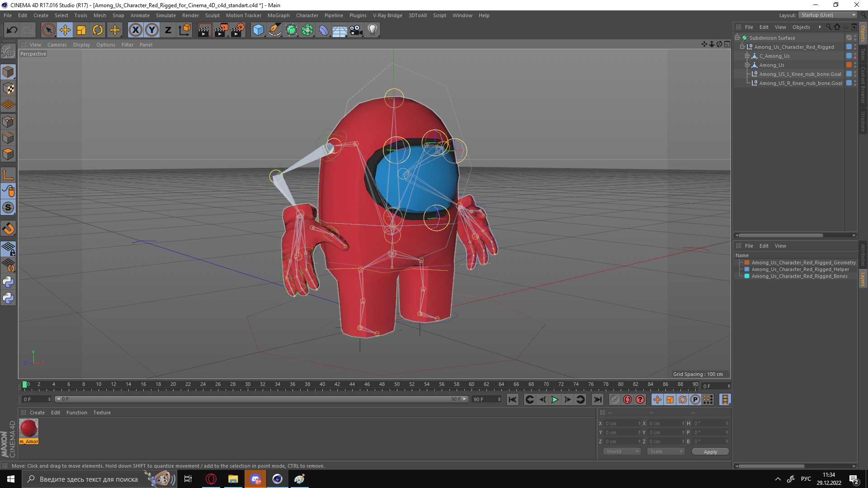Switch to Texture mode checkered icon
Viewport: 868px width, 488px height.
click(x=8, y=89)
